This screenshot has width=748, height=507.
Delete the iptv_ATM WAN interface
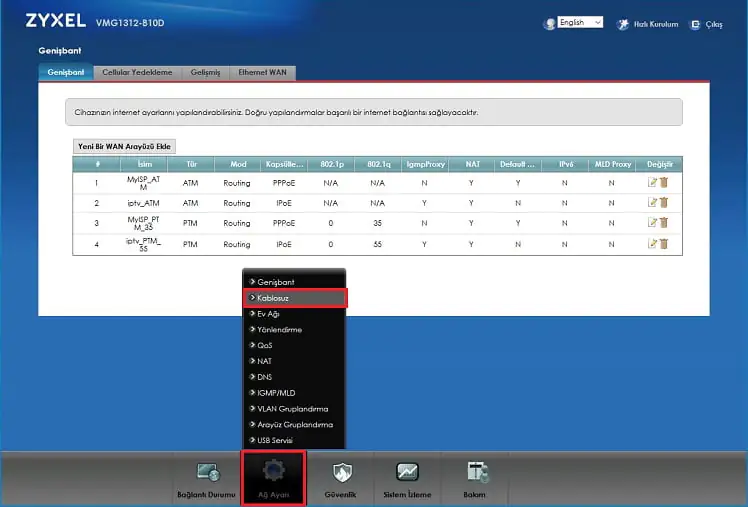click(663, 202)
